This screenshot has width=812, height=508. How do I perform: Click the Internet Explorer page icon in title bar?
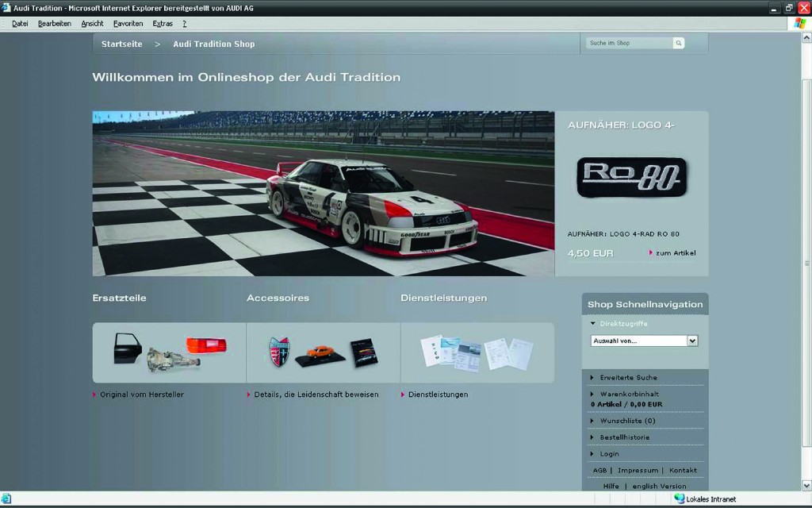6,7
